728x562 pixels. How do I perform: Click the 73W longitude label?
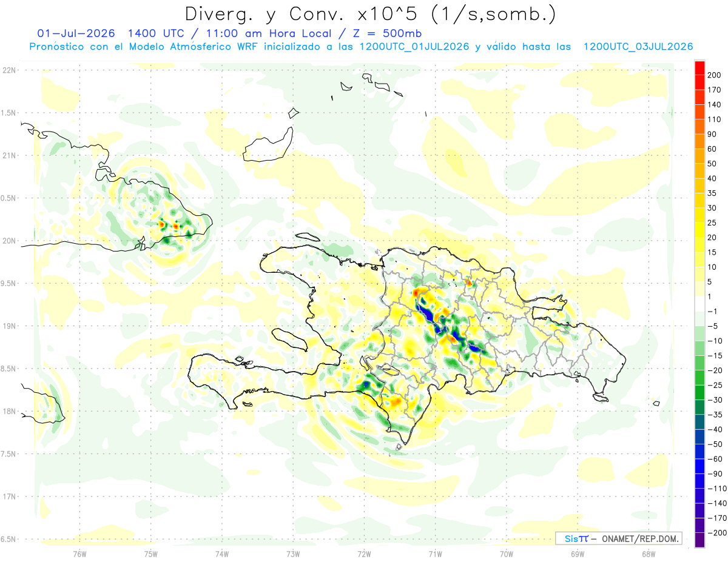point(293,554)
